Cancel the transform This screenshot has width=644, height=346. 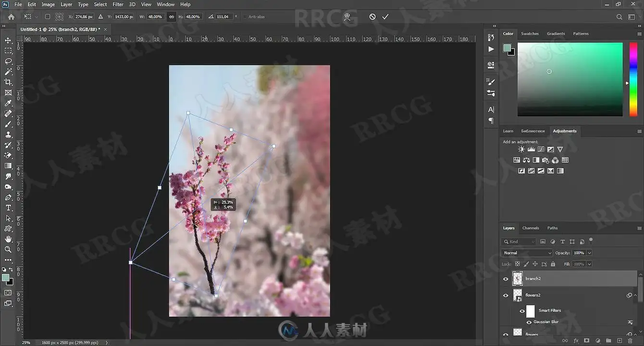(372, 17)
